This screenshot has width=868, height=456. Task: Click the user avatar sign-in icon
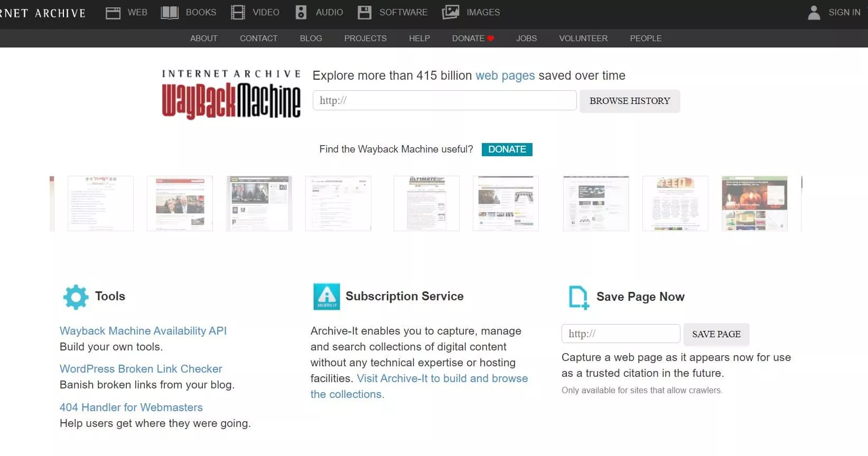click(814, 12)
